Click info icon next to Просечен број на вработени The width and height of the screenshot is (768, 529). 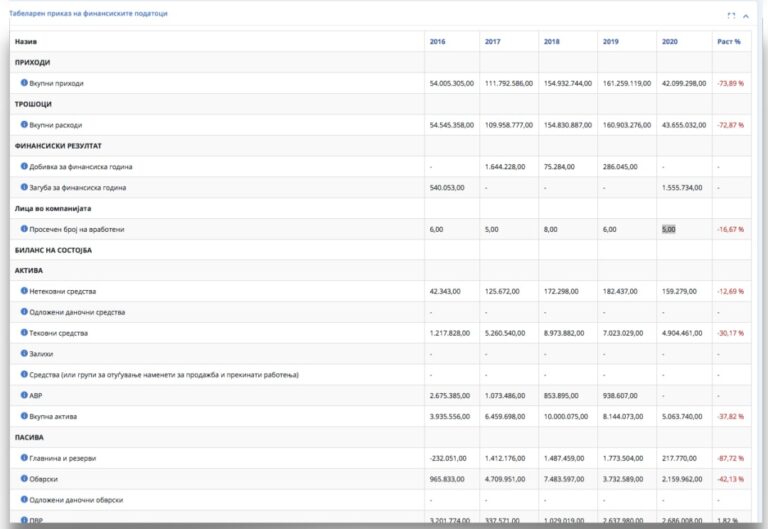tap(24, 229)
